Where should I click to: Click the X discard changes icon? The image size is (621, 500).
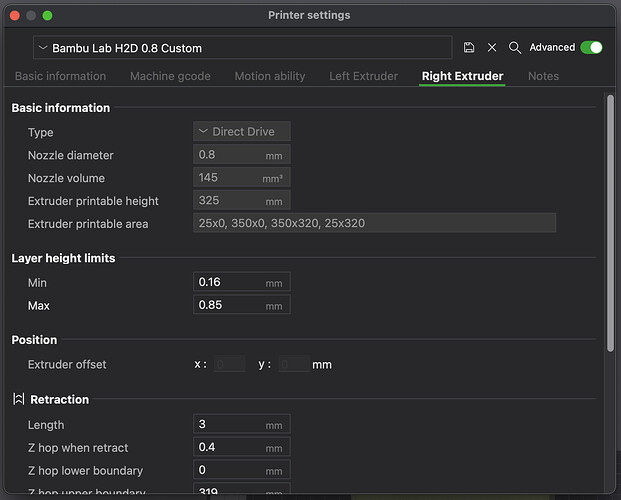click(492, 48)
